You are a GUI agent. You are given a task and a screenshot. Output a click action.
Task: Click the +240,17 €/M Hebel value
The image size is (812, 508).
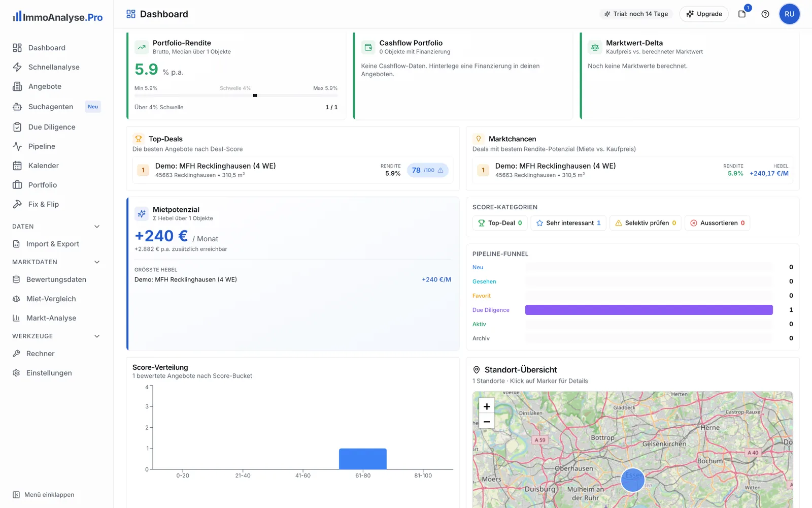[769, 173]
